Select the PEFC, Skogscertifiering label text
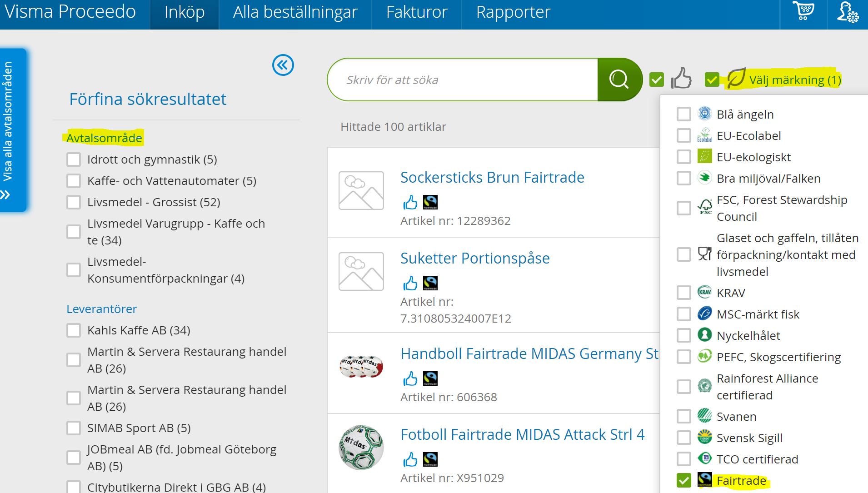Viewport: 868px width, 493px height. click(778, 357)
